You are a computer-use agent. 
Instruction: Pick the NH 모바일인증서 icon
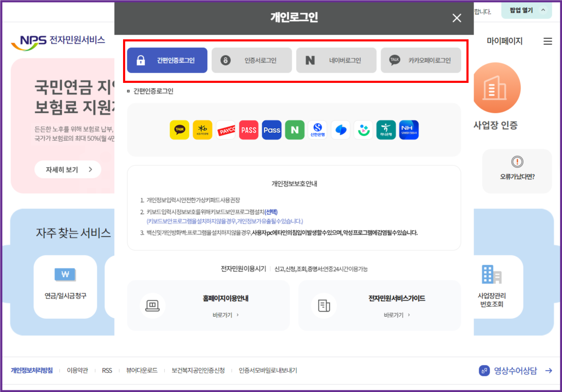coord(409,130)
